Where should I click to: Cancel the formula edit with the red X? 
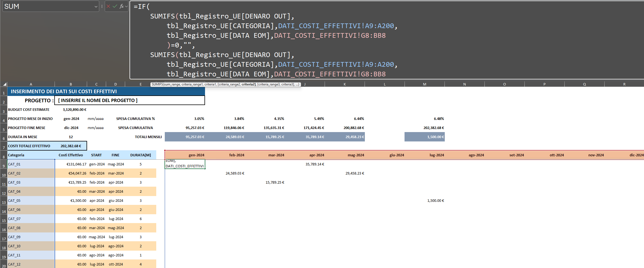click(x=108, y=6)
